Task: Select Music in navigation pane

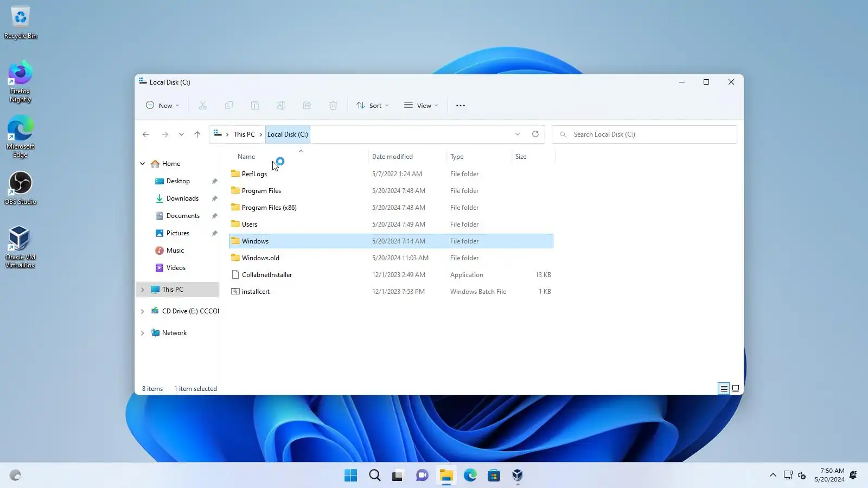Action: pos(175,251)
